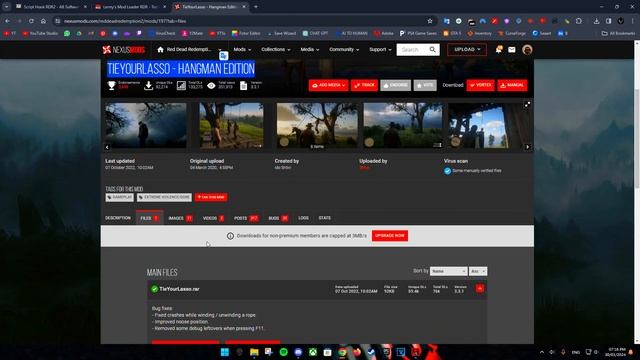Open the Upload dropdown button
Viewport: 640px width, 360px height.
(467, 49)
